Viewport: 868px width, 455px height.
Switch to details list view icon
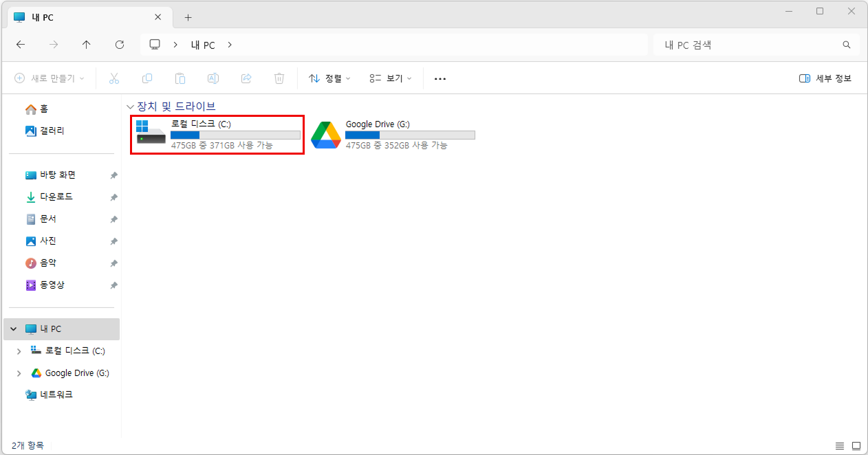pyautogui.click(x=839, y=445)
